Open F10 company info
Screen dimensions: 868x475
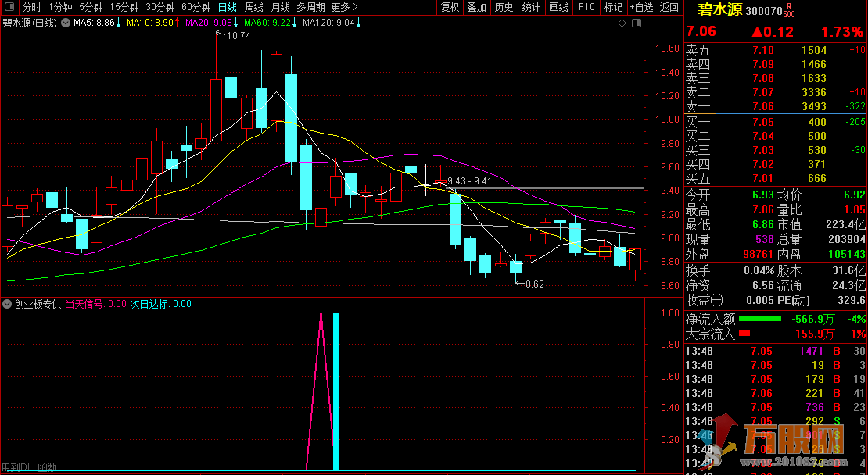pyautogui.click(x=586, y=7)
